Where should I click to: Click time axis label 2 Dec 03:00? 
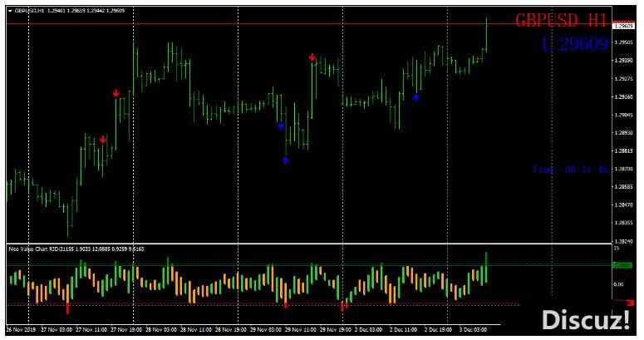[x=369, y=330]
